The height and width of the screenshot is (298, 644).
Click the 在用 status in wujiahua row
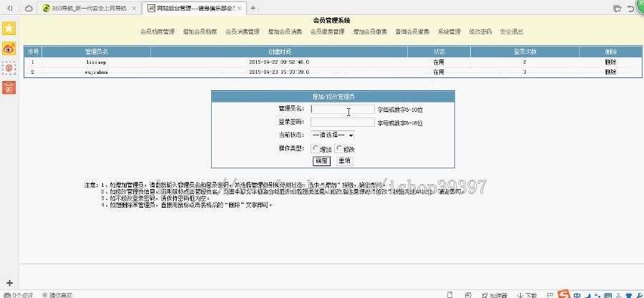439,72
